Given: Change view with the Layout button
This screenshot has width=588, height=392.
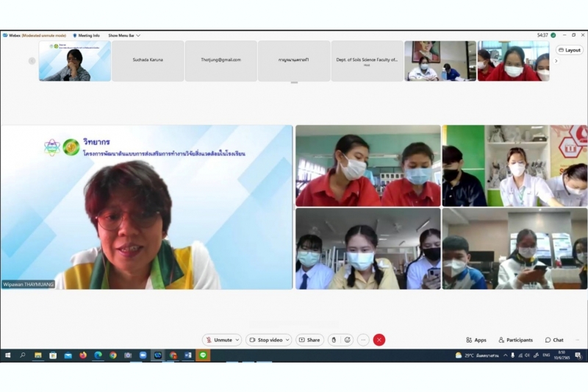Looking at the screenshot, I should (570, 50).
